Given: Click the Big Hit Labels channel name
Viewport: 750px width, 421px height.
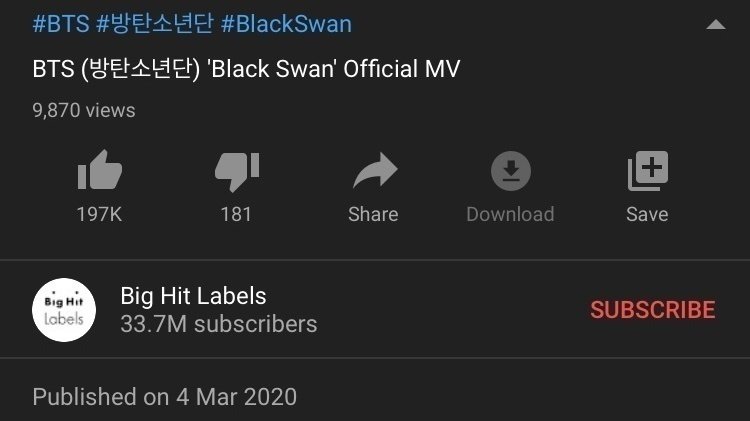Looking at the screenshot, I should [193, 296].
